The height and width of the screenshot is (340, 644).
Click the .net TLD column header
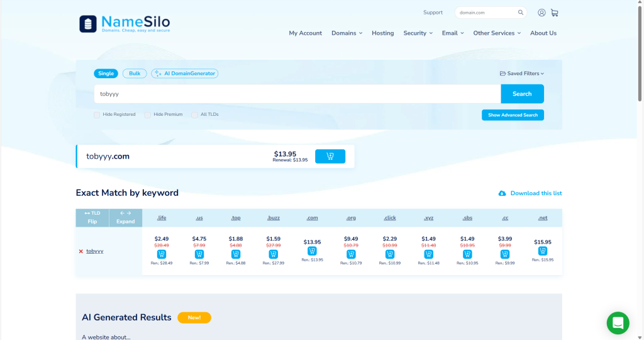pyautogui.click(x=543, y=218)
